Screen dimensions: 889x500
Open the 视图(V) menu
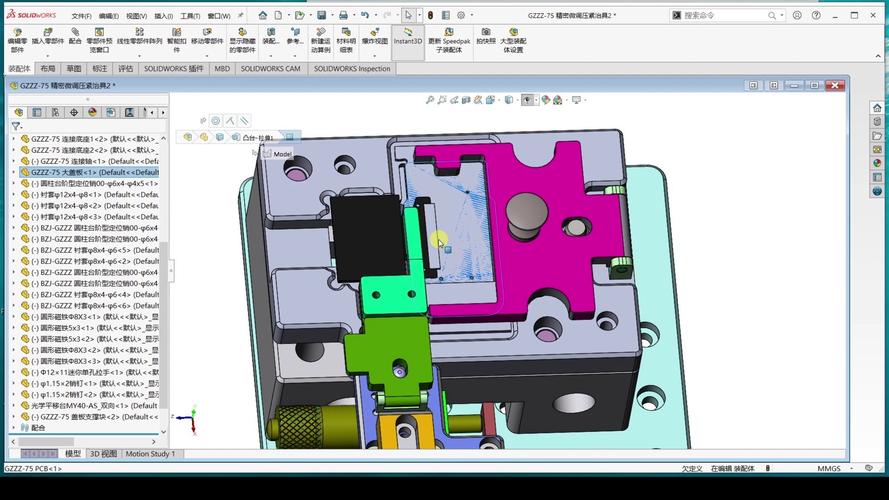[137, 16]
